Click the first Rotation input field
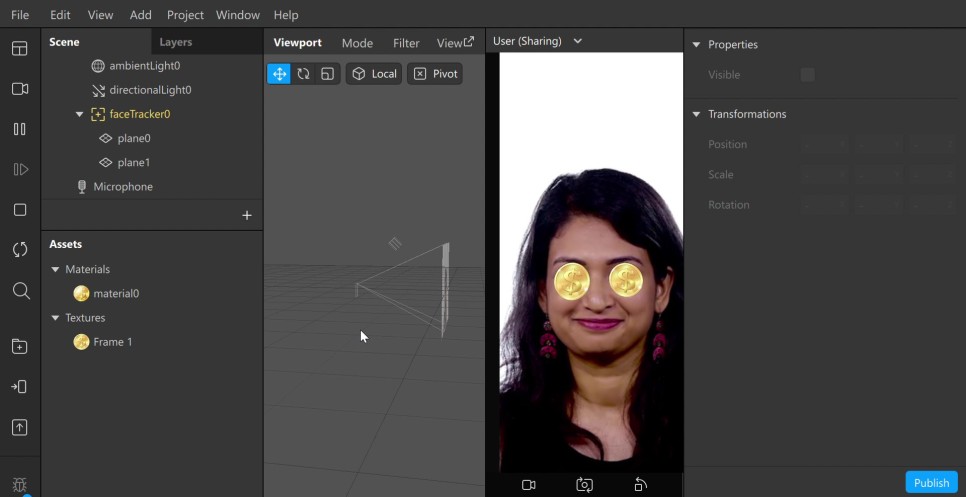 pyautogui.click(x=824, y=205)
